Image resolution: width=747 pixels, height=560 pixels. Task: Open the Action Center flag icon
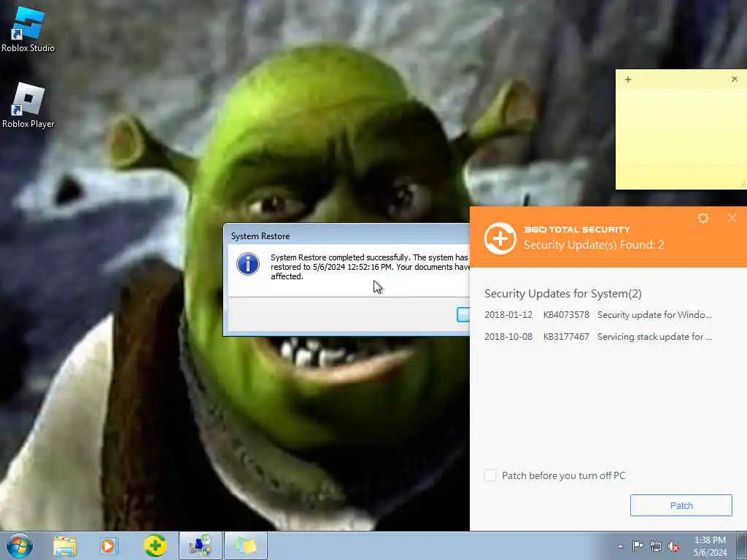point(638,546)
